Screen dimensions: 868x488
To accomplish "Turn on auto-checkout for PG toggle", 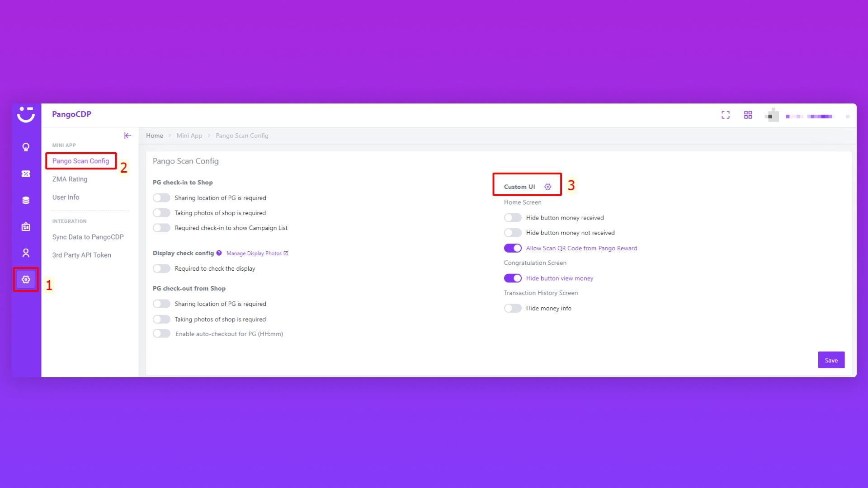I will (x=161, y=334).
